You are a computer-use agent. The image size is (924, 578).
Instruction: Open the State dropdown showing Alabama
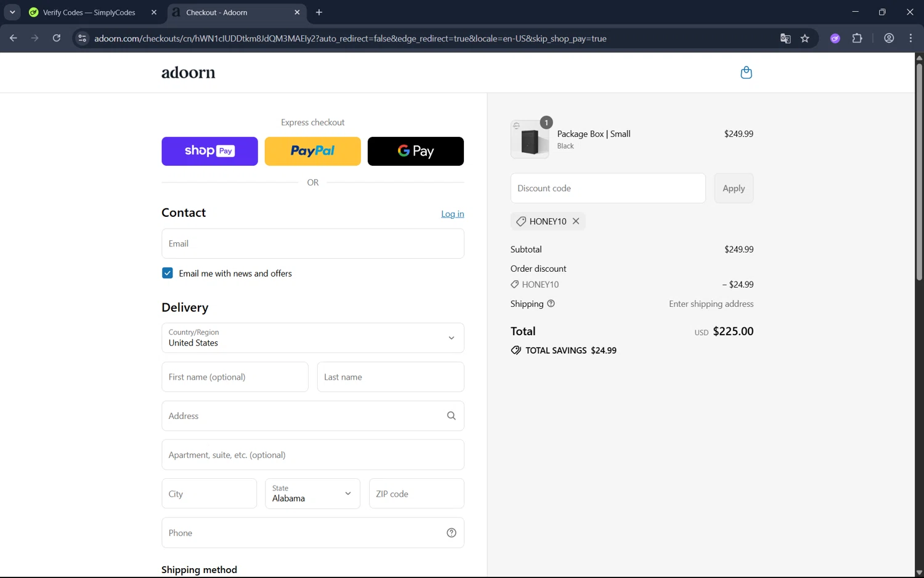313,494
